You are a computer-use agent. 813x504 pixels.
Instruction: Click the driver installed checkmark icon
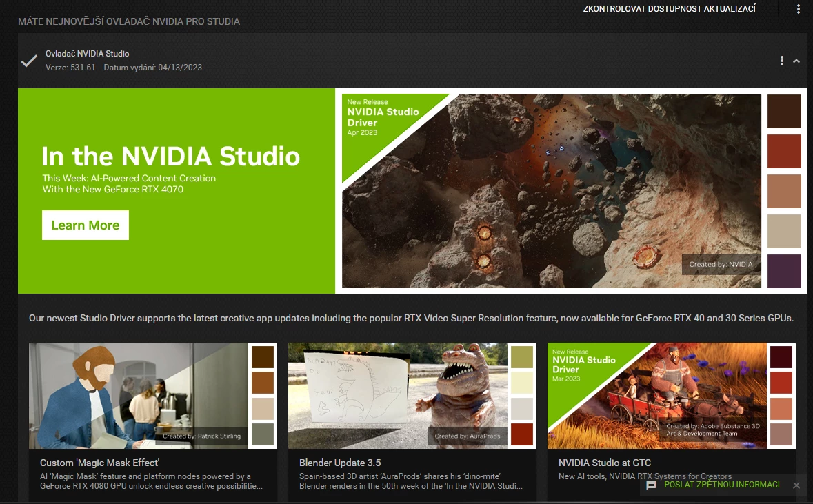click(x=29, y=61)
